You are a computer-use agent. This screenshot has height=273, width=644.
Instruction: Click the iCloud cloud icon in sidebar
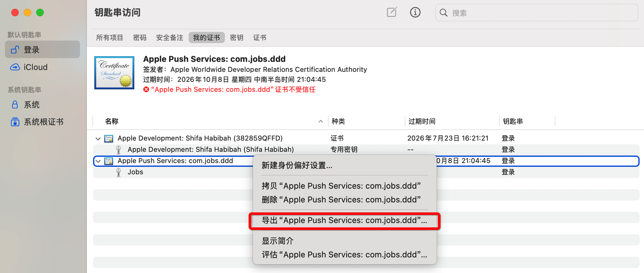pyautogui.click(x=15, y=67)
